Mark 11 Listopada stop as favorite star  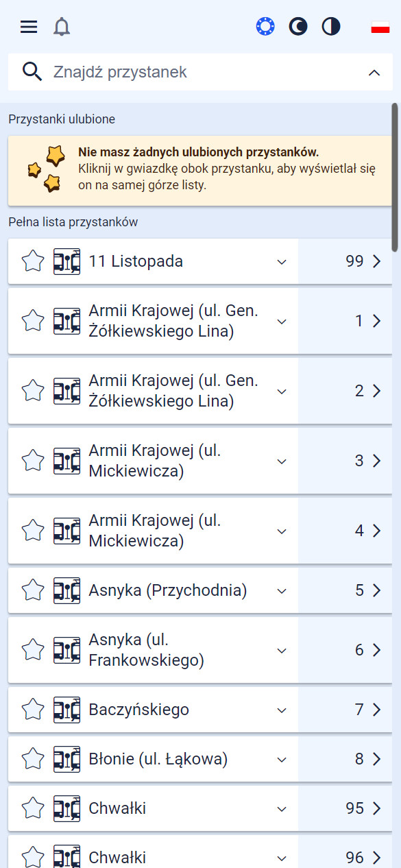[33, 261]
